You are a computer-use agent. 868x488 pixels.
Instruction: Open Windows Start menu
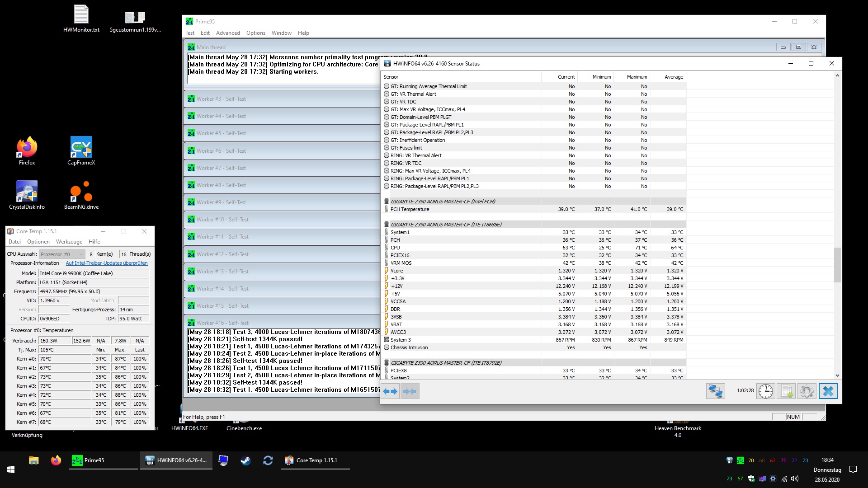coord(11,469)
